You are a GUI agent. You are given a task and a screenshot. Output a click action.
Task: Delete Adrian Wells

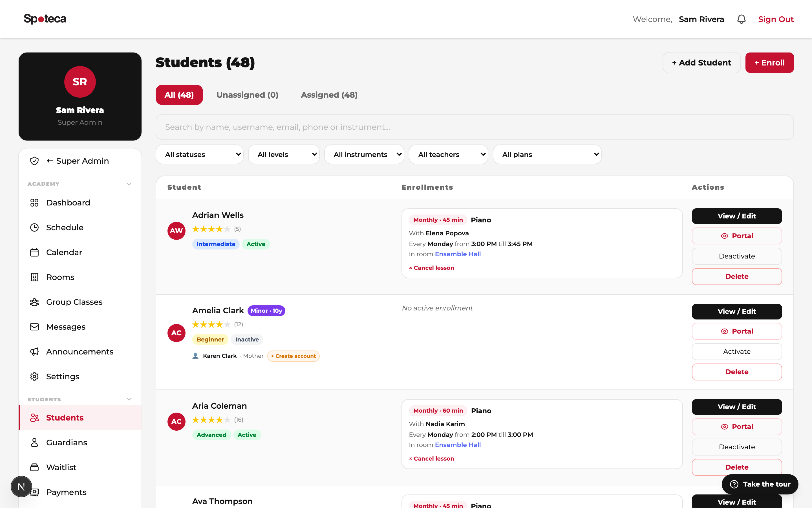tap(737, 277)
